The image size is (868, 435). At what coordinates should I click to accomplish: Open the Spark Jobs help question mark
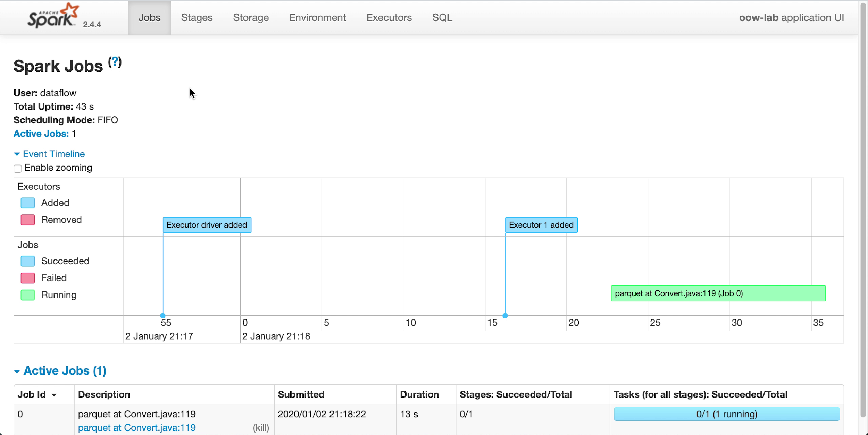(x=115, y=62)
